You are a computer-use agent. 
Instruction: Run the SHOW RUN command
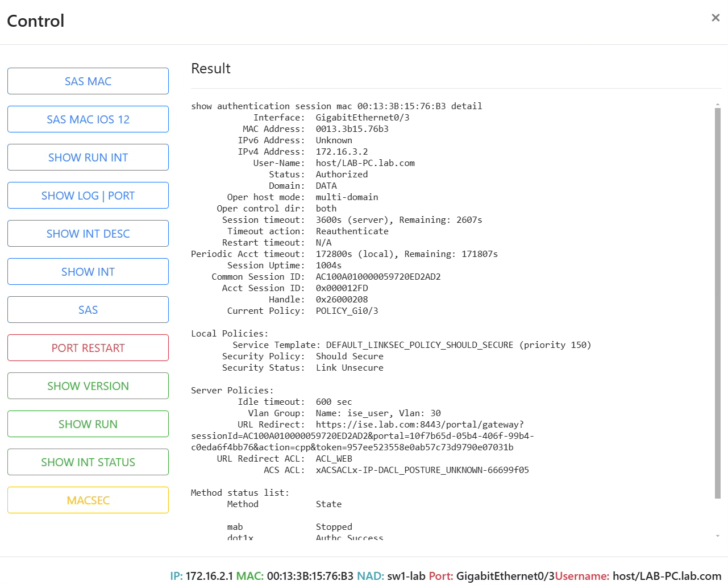click(88, 424)
